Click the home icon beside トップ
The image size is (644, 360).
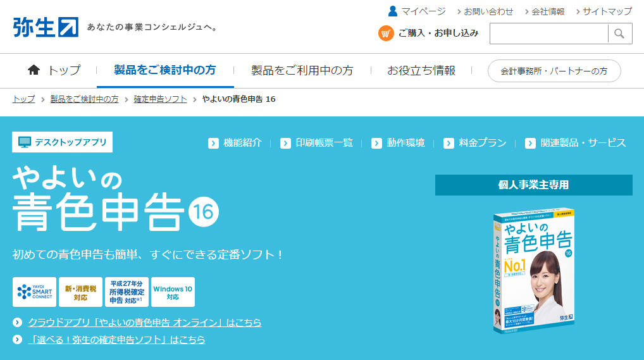coord(34,70)
